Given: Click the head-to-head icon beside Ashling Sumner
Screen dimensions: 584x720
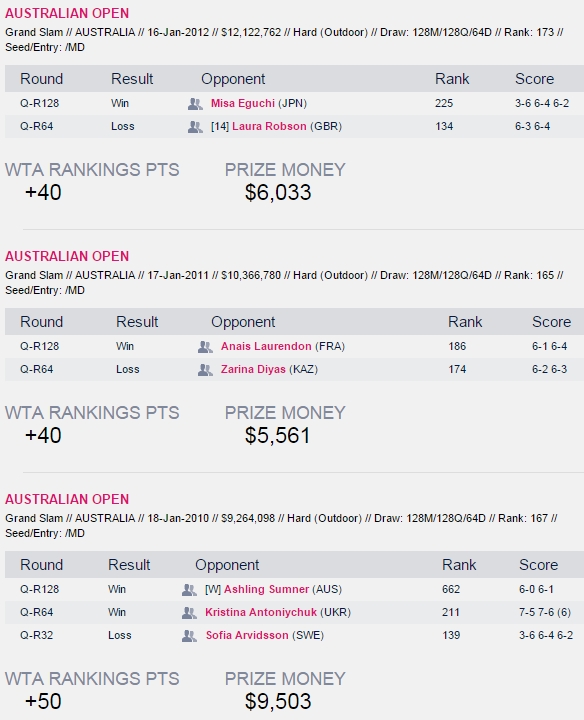Looking at the screenshot, I should tap(189, 590).
